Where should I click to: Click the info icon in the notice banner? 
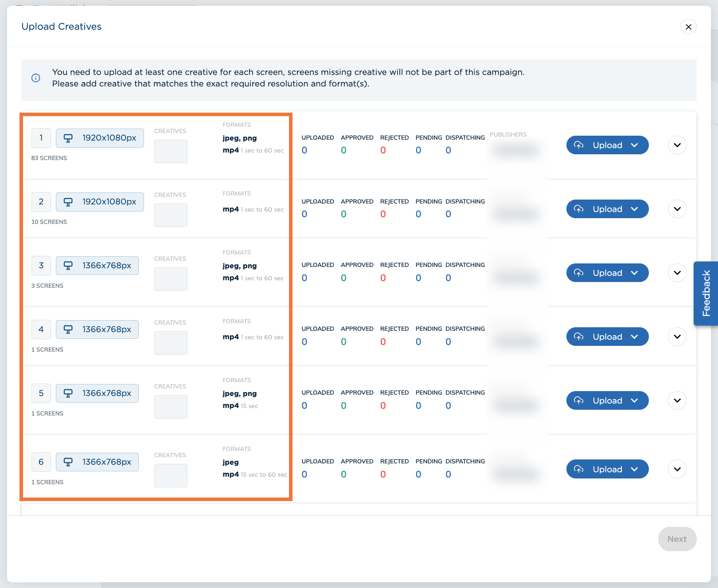tap(36, 78)
